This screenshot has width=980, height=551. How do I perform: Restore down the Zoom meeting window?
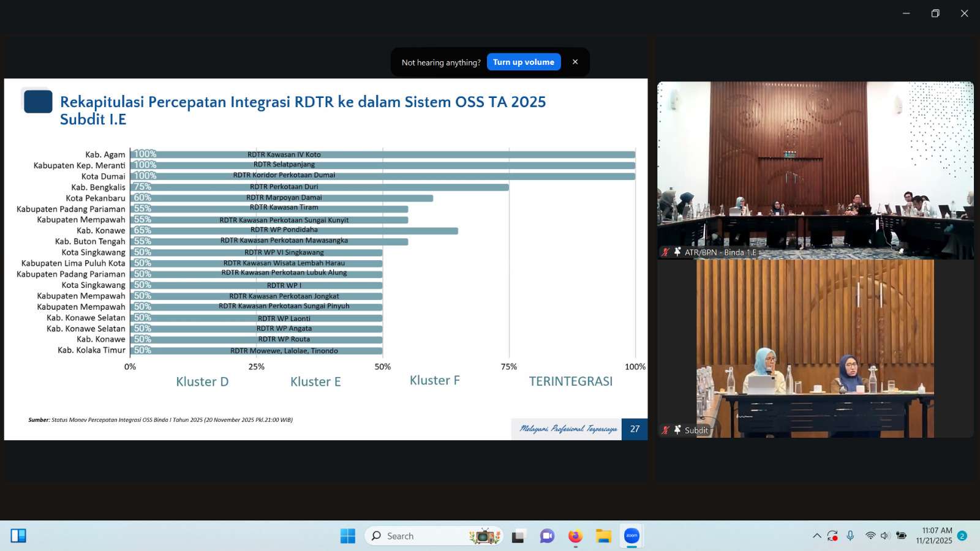click(x=935, y=13)
